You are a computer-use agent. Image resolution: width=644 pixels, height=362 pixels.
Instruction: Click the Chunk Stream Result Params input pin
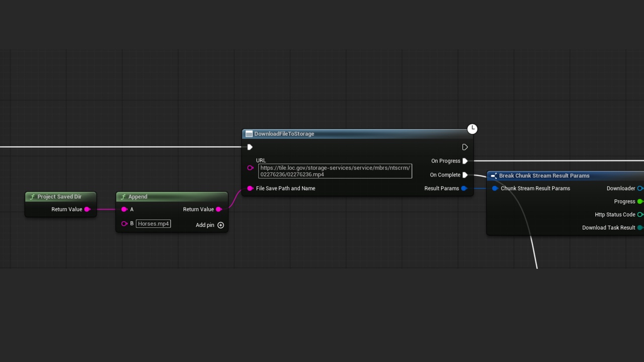[x=495, y=189]
